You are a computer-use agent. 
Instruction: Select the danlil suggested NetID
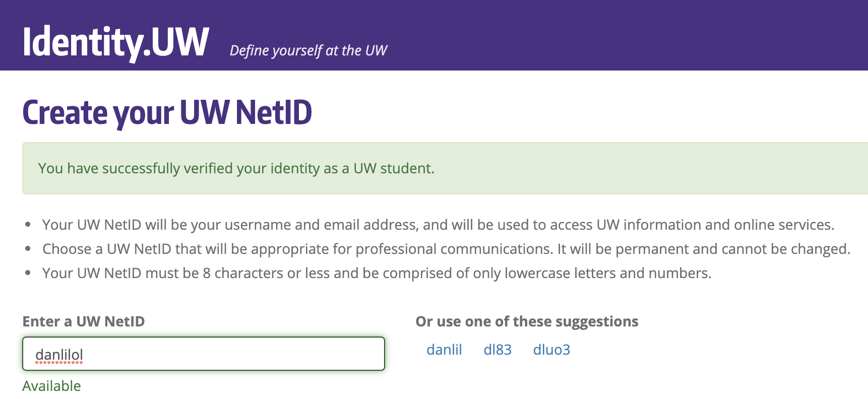point(444,350)
